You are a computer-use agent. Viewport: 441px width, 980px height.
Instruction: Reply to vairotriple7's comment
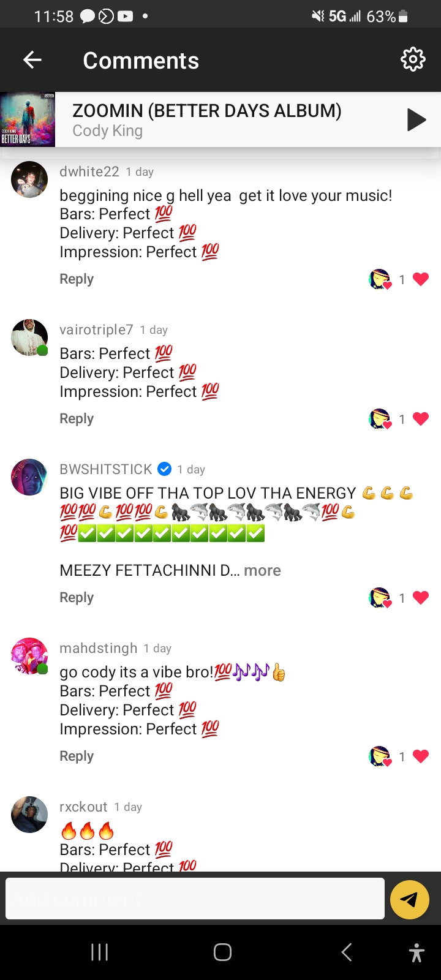point(77,419)
